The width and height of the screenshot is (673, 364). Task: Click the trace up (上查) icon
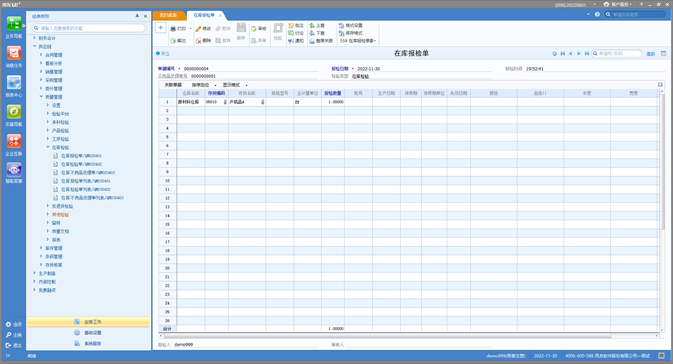coord(312,26)
